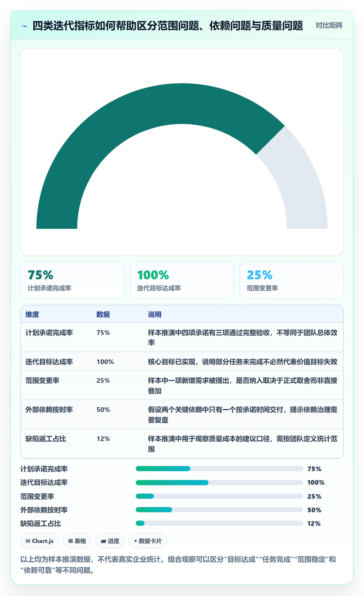Click the description starting 核心目标已实现
This screenshot has height=596, width=364.
[243, 362]
